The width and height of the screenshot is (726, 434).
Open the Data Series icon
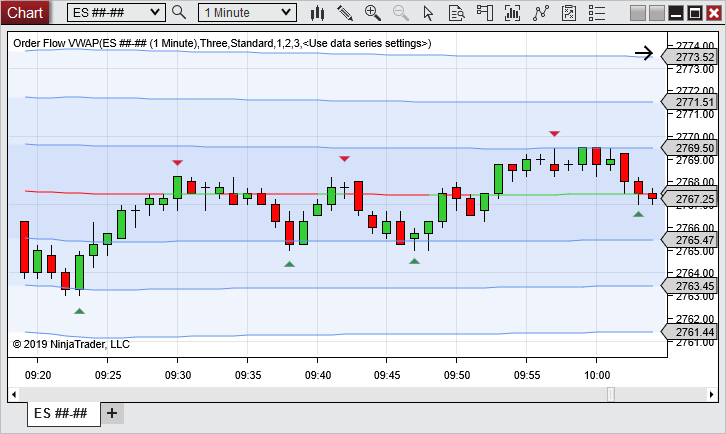(x=457, y=13)
